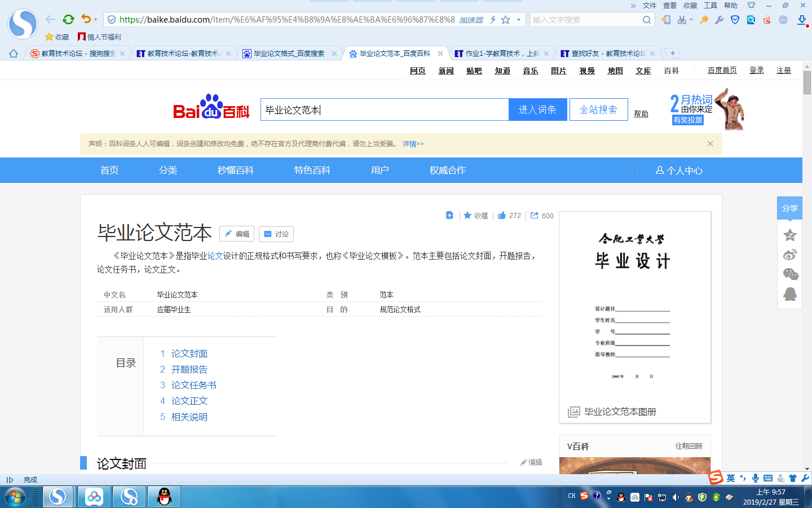Open the 查看 menu
The width and height of the screenshot is (812, 508).
click(670, 5)
